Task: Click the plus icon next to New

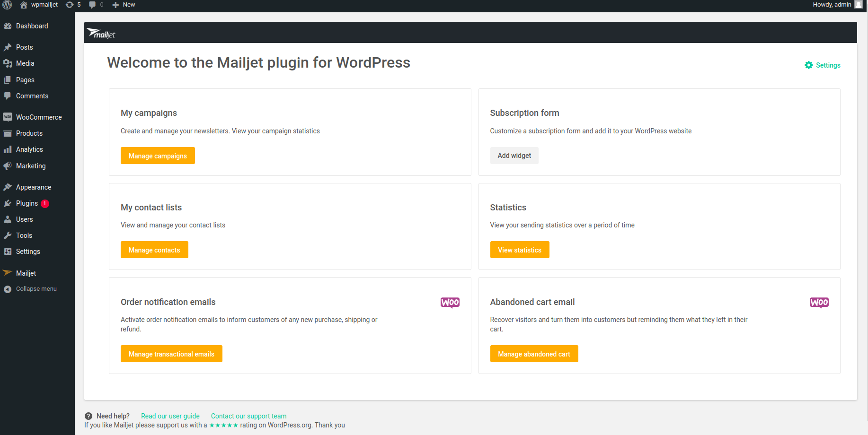Action: pos(115,5)
